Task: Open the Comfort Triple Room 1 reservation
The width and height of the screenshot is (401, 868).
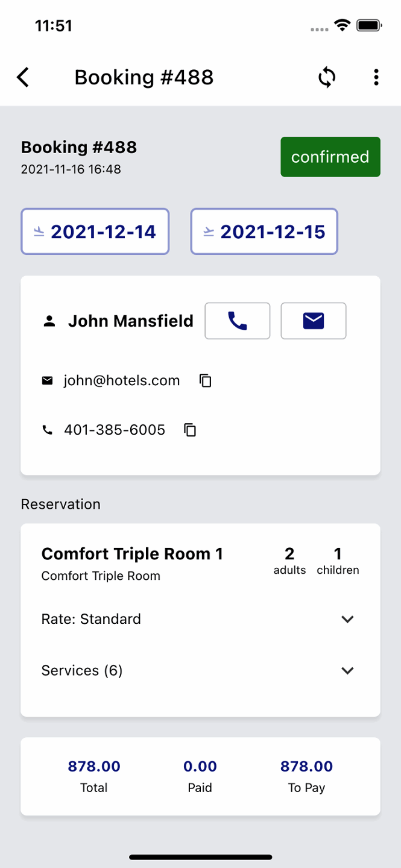Action: click(x=132, y=554)
